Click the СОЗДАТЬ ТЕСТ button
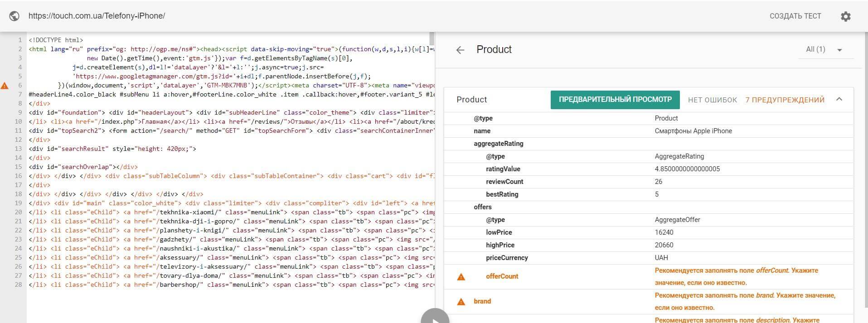The width and height of the screenshot is (868, 323). click(795, 16)
